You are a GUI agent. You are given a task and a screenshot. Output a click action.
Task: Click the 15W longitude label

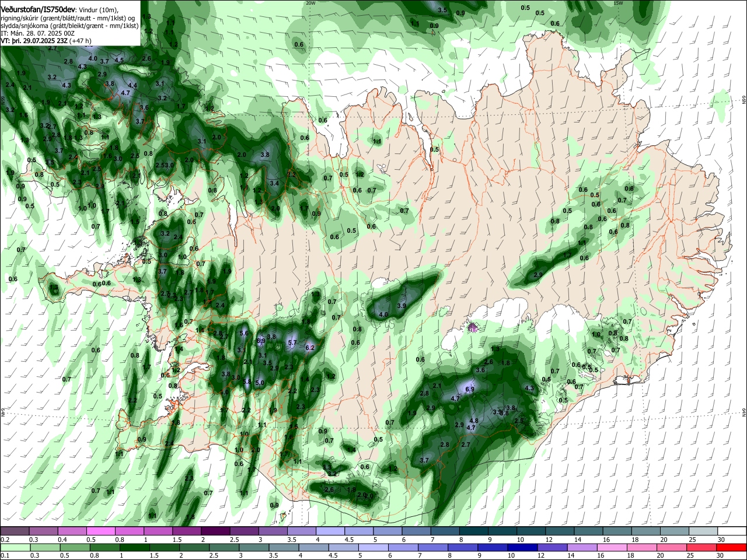click(619, 3)
